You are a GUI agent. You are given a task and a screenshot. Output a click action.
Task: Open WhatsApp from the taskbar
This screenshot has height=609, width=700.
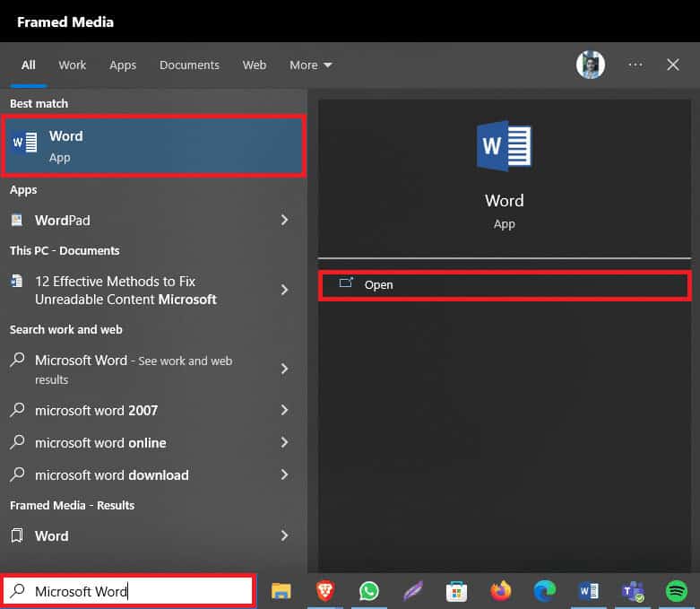(368, 591)
